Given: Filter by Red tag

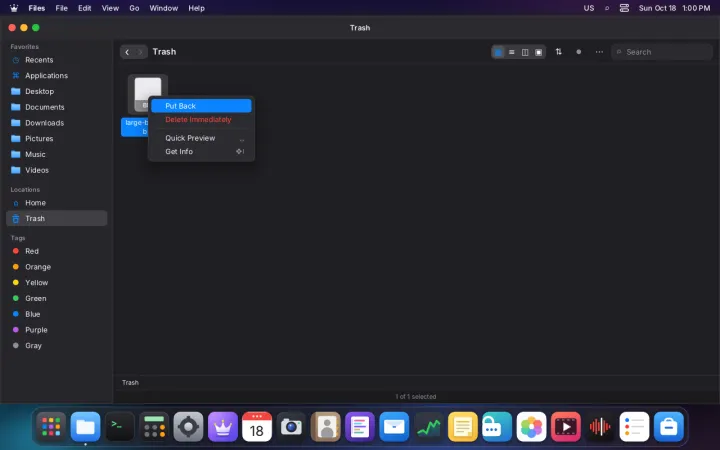Looking at the screenshot, I should click(x=56, y=251).
